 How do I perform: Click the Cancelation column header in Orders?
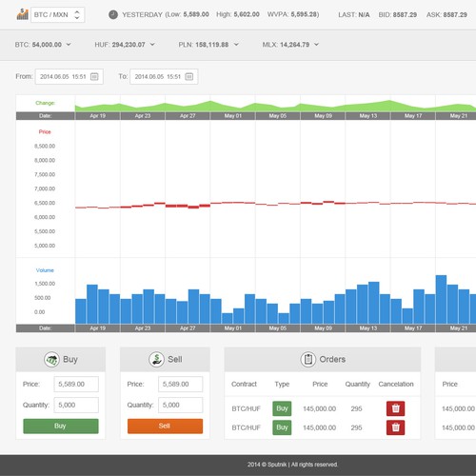pyautogui.click(x=396, y=384)
